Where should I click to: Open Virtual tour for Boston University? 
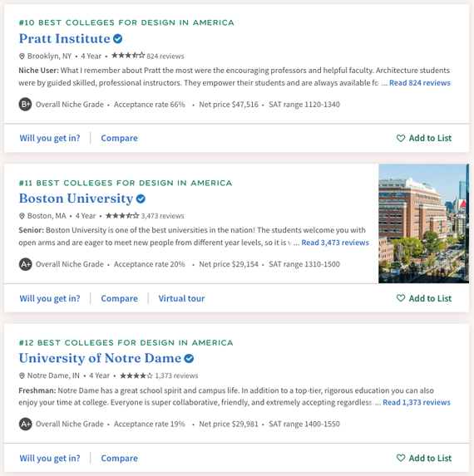click(181, 298)
